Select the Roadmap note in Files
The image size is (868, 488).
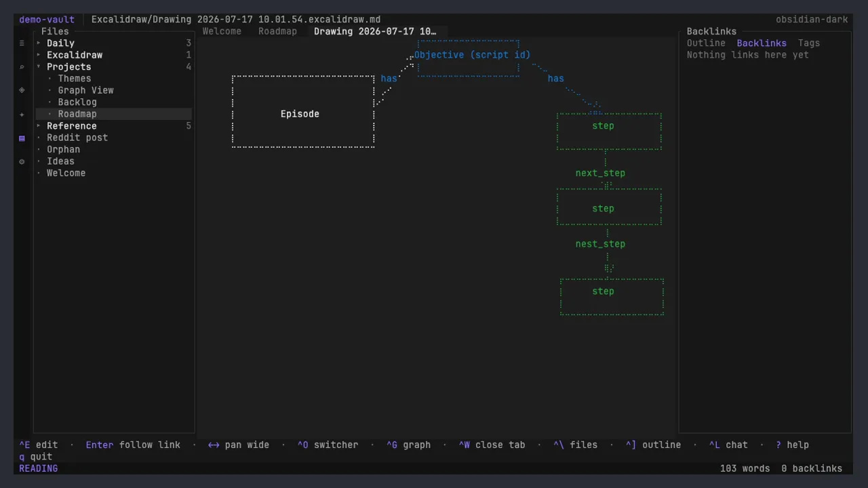[77, 114]
